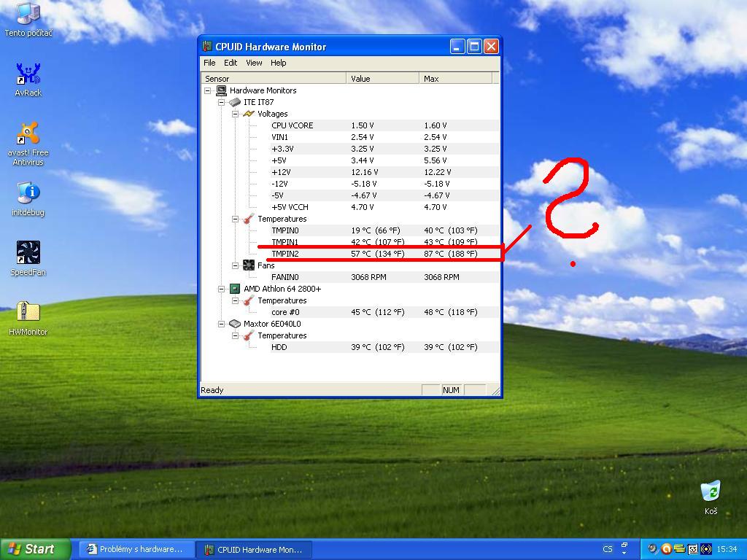Image resolution: width=747 pixels, height=560 pixels.
Task: Click the Fans icon in tree
Action: pos(249,265)
